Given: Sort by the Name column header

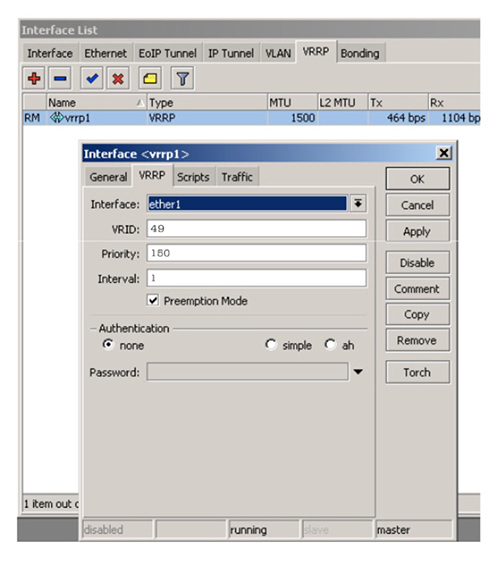Looking at the screenshot, I should [x=96, y=103].
